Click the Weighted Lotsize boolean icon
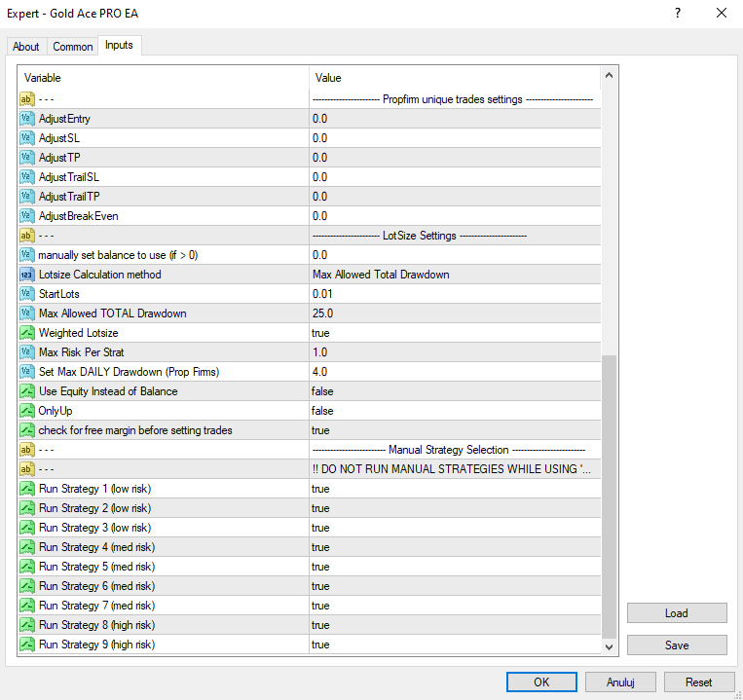 point(27,333)
